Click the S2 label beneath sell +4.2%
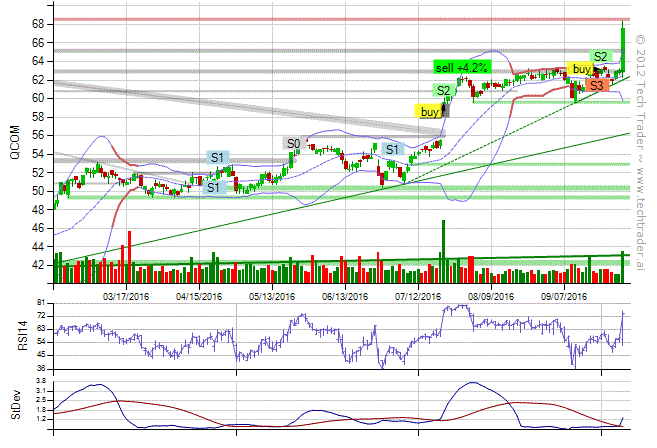Image resolution: width=657 pixels, height=448 pixels. (x=443, y=90)
